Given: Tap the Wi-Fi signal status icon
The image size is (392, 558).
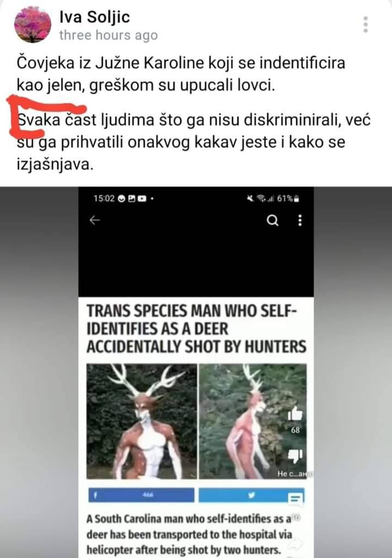Looking at the screenshot, I should coord(261,199).
